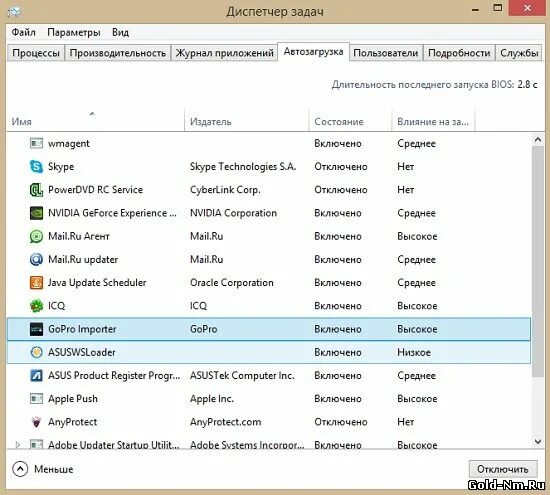Image resolution: width=550 pixels, height=495 pixels.
Task: Click the wmagent startup entry icon
Action: point(36,143)
